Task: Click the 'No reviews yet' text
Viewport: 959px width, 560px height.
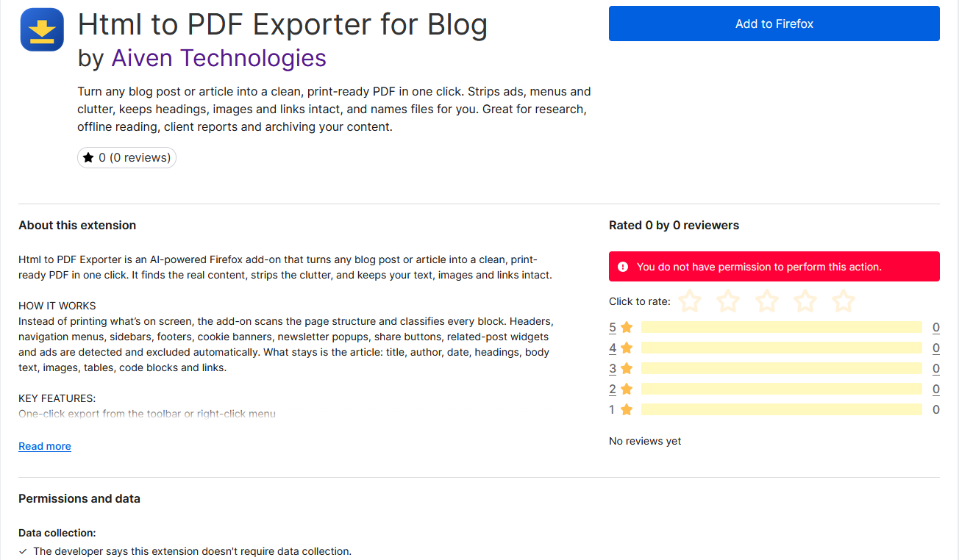Action: coord(645,441)
